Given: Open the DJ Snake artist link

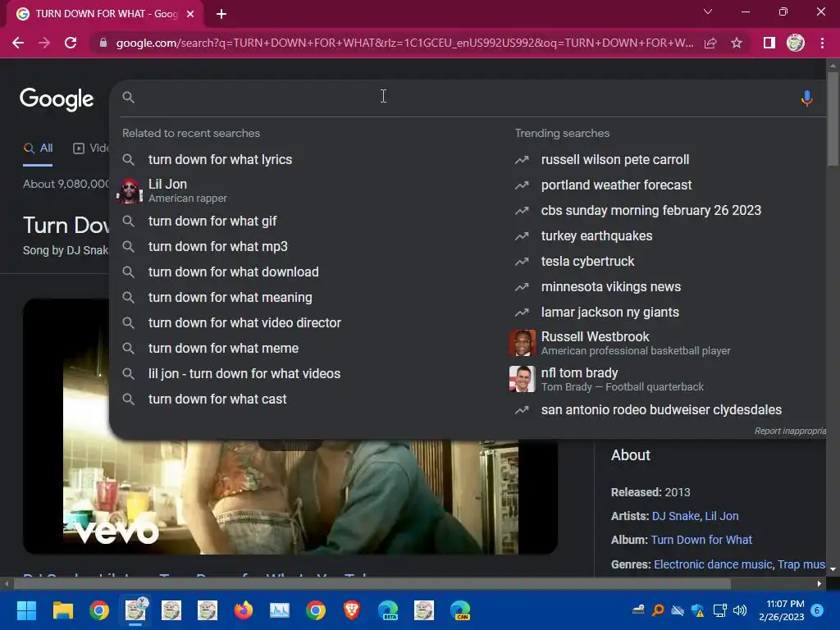Looking at the screenshot, I should click(x=676, y=516).
